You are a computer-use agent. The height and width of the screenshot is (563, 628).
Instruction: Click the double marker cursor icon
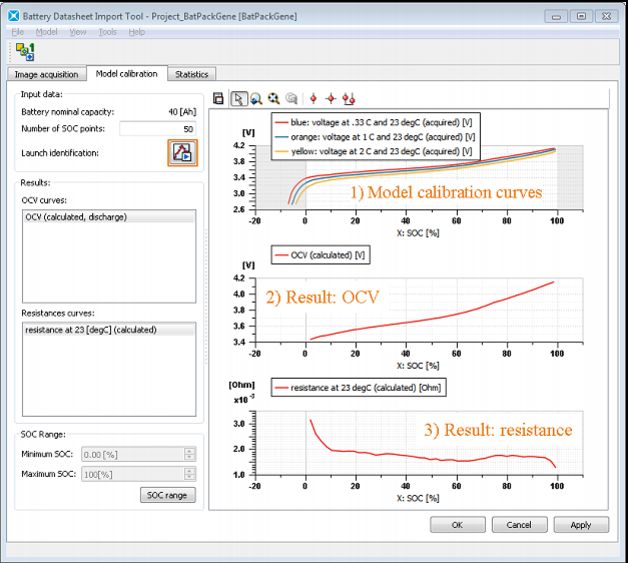point(348,99)
